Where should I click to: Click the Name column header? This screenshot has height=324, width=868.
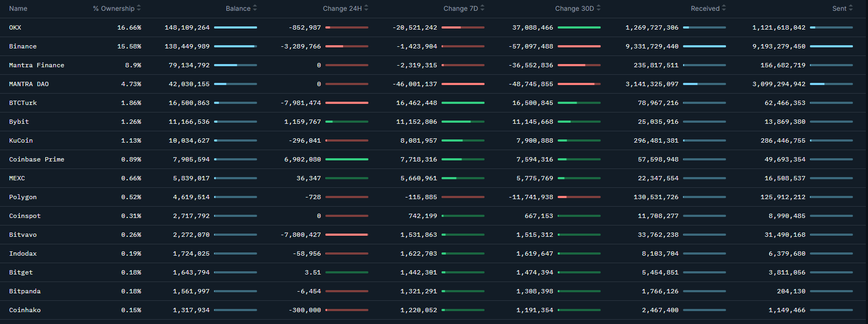[x=18, y=9]
